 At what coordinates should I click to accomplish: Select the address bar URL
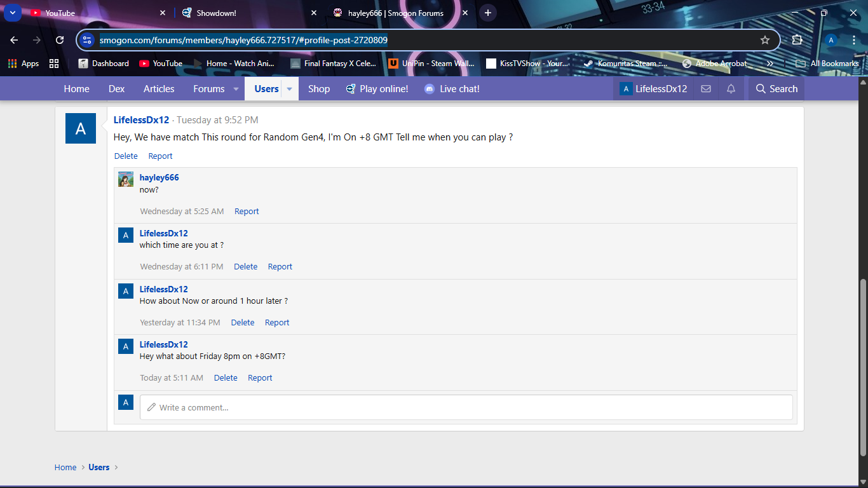point(243,40)
